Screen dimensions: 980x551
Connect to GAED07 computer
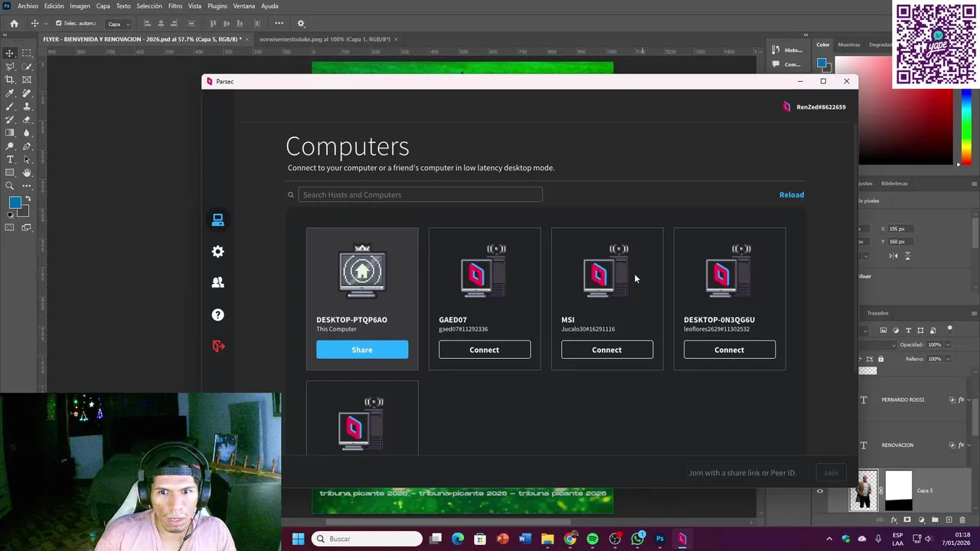pyautogui.click(x=485, y=350)
